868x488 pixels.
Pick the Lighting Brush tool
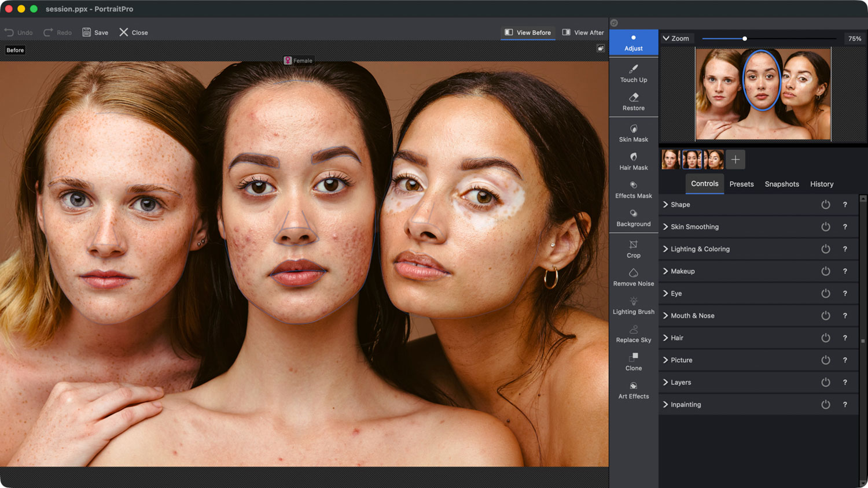tap(634, 306)
